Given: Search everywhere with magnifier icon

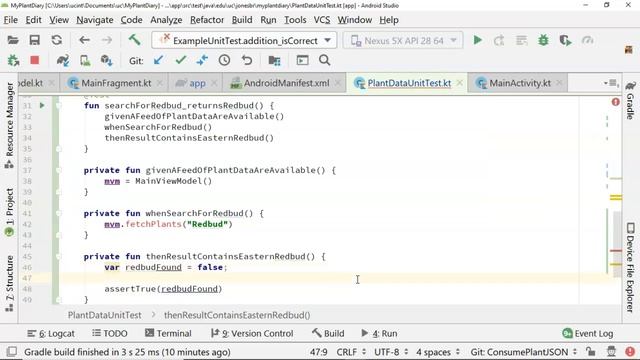Looking at the screenshot, I should pos(324,60).
